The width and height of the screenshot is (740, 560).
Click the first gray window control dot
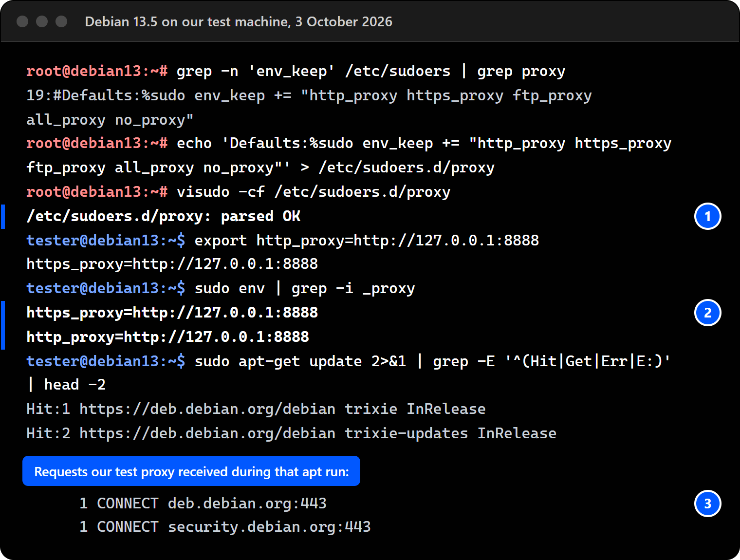(22, 21)
